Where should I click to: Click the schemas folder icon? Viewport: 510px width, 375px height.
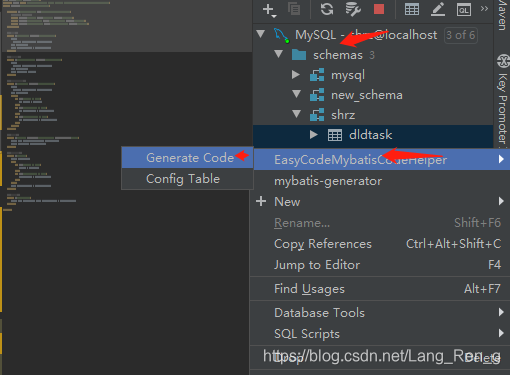tap(299, 55)
